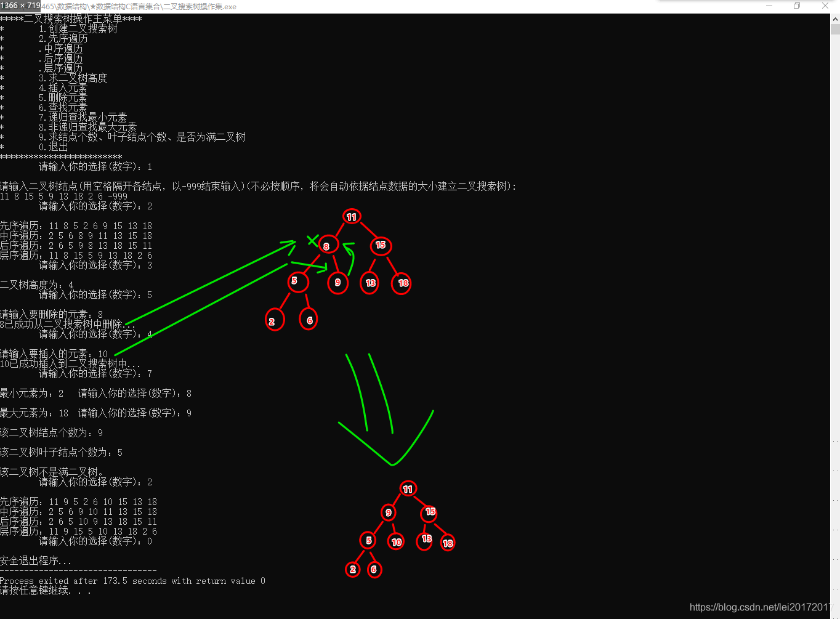Click the menu line '.后序遍历'

point(61,59)
